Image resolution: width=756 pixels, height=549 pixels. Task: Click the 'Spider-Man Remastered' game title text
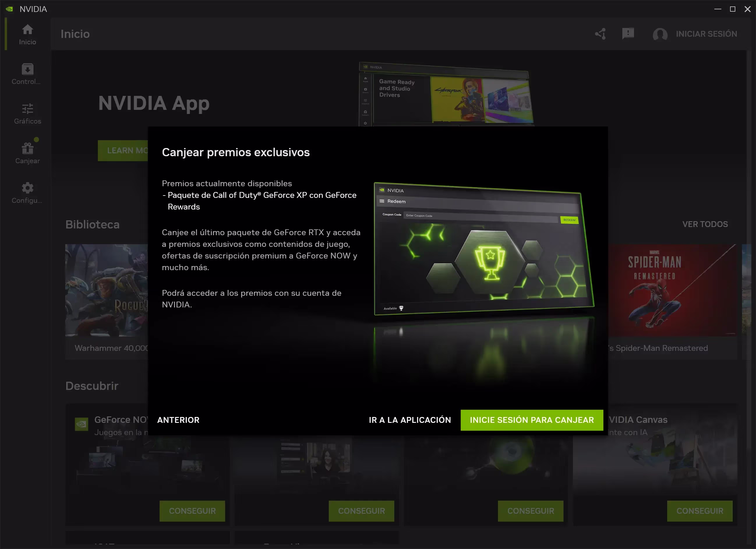tap(658, 348)
